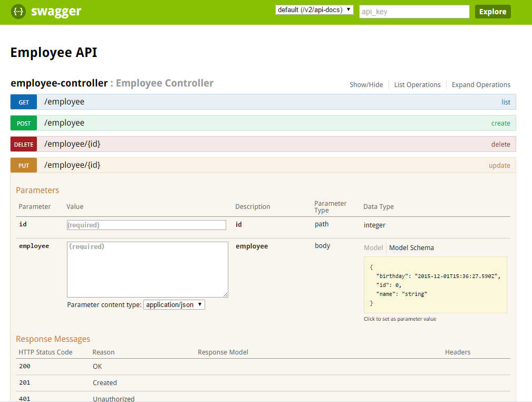
Task: Click the 'create' operation link
Action: pyautogui.click(x=500, y=123)
